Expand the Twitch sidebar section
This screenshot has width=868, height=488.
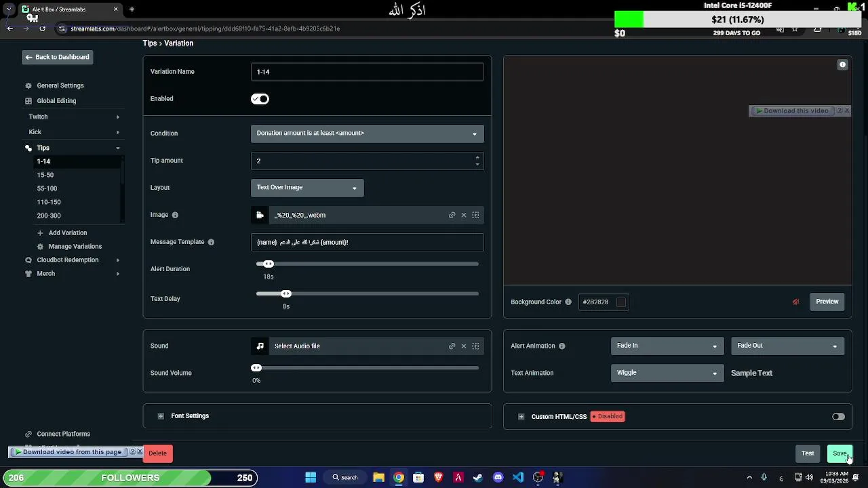[118, 117]
